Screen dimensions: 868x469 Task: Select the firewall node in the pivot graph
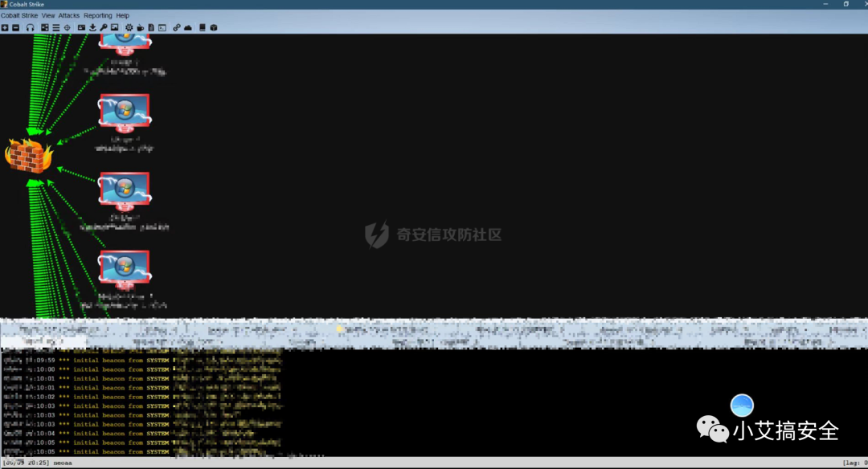tap(29, 156)
